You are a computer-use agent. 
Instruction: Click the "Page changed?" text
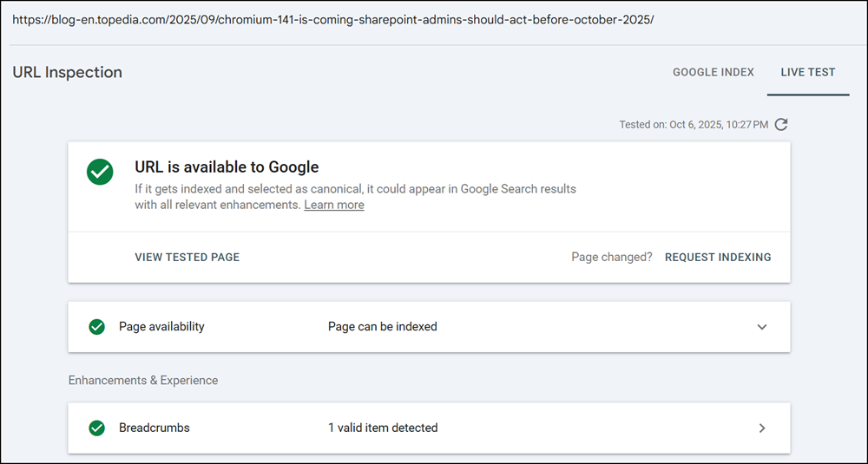611,257
